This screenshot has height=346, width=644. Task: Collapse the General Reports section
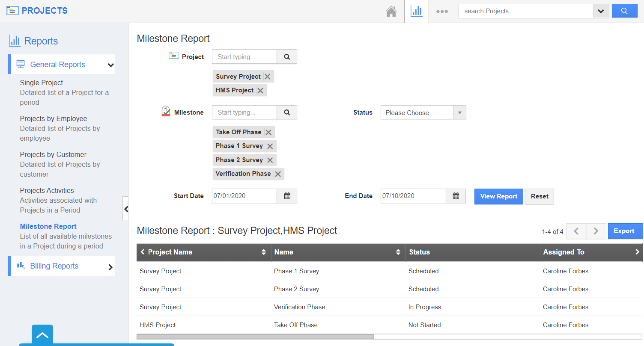[x=110, y=65]
